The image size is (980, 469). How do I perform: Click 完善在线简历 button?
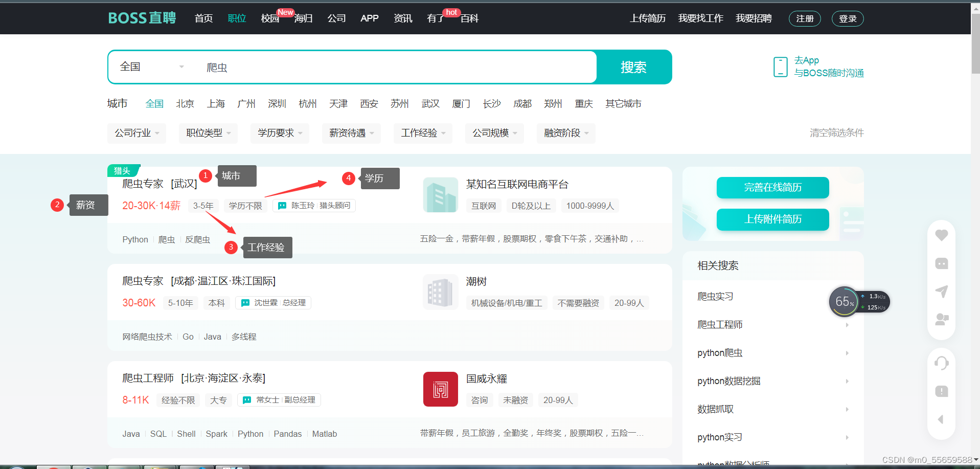click(772, 187)
